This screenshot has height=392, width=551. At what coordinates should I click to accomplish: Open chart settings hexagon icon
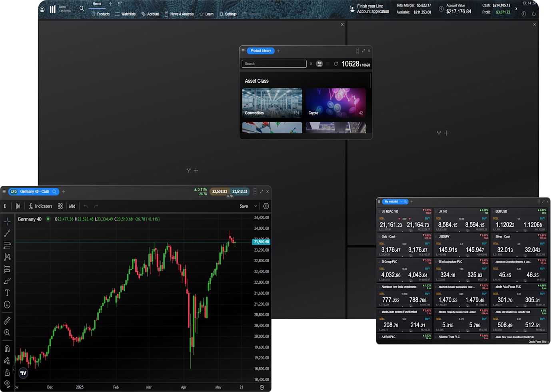(x=266, y=206)
